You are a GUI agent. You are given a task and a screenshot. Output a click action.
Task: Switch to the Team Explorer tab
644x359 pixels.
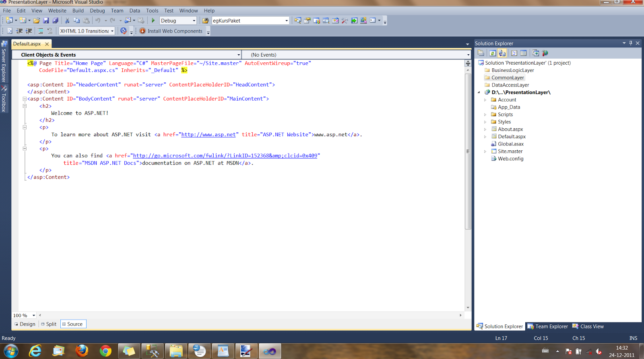coord(548,326)
